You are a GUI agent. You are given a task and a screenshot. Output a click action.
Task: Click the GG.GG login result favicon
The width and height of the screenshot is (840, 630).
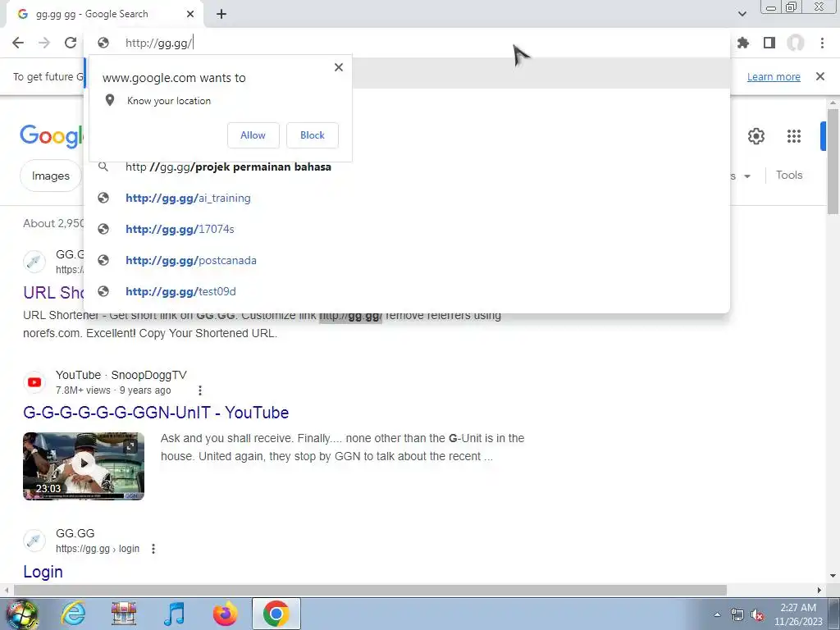(34, 541)
